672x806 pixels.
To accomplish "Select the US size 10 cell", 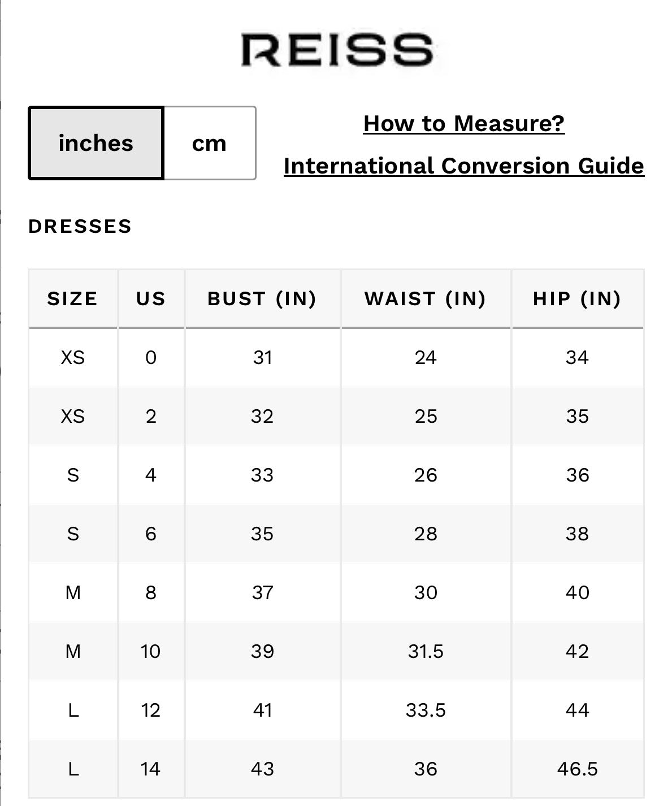I will tap(151, 651).
